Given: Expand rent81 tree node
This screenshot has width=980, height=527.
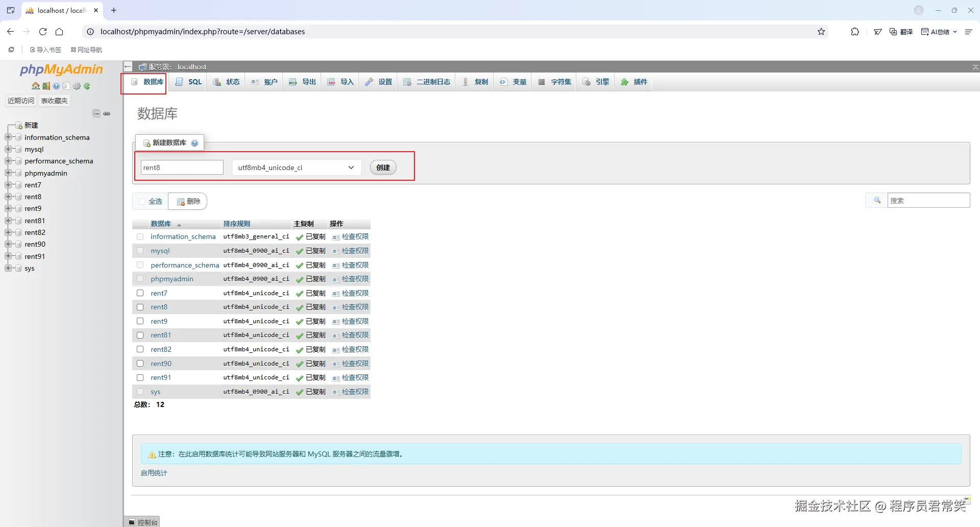Looking at the screenshot, I should tap(8, 221).
